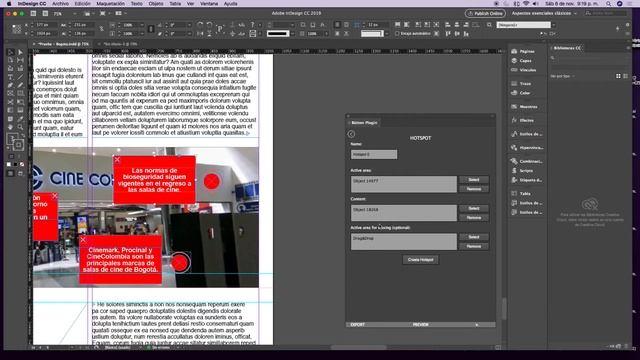The width and height of the screenshot is (640, 360).
Task: Open the Scripts panel
Action: coord(527,171)
